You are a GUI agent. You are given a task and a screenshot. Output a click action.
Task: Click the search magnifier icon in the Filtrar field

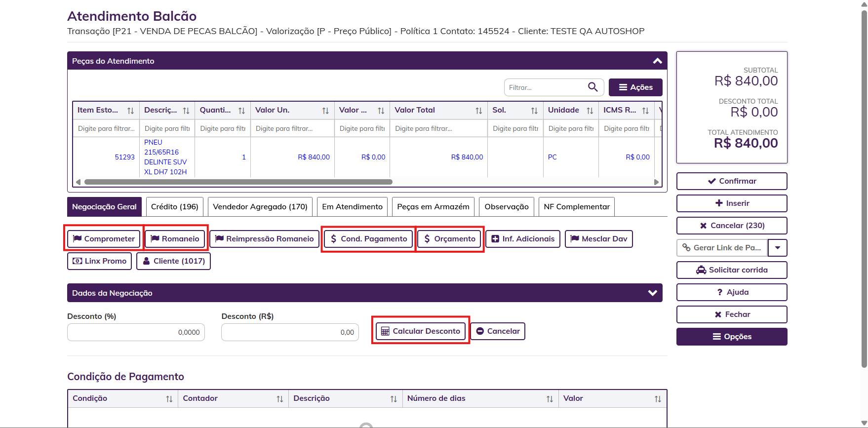[x=592, y=87]
